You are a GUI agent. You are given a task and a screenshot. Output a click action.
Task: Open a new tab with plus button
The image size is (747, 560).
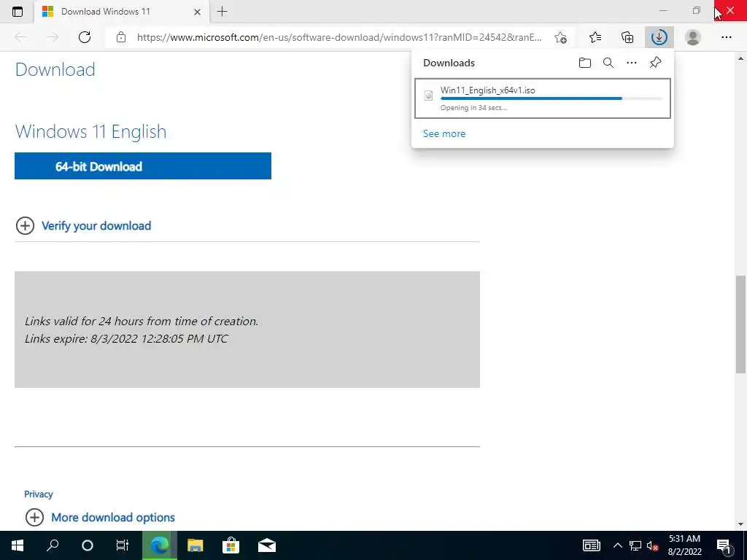point(222,12)
